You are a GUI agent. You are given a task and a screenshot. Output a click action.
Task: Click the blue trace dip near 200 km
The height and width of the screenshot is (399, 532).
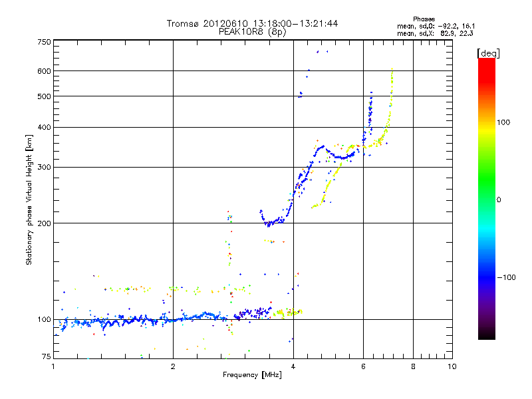point(269,224)
